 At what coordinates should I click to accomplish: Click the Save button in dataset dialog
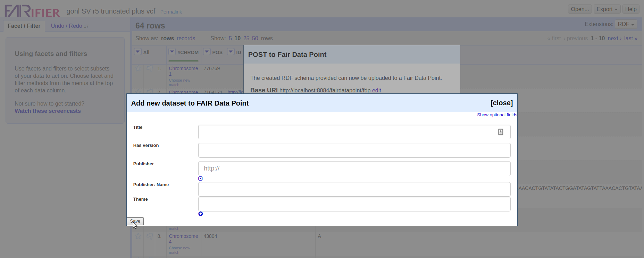[x=135, y=221]
